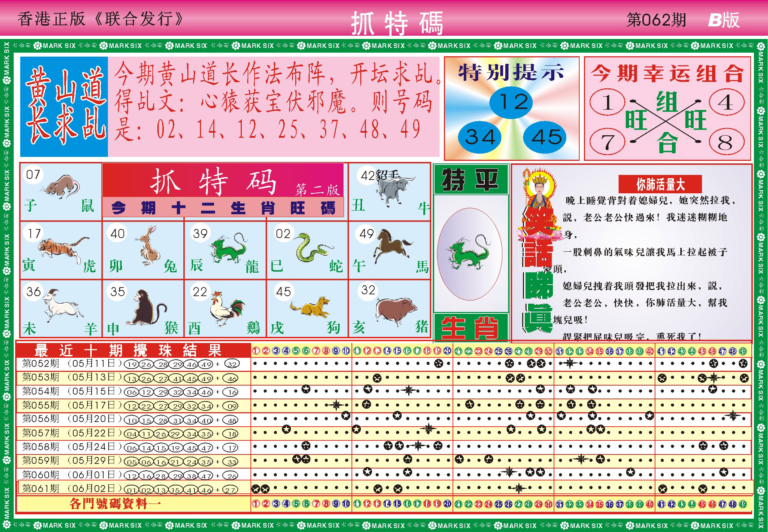Click the 第055期 (05月17日) result row

click(x=384, y=405)
